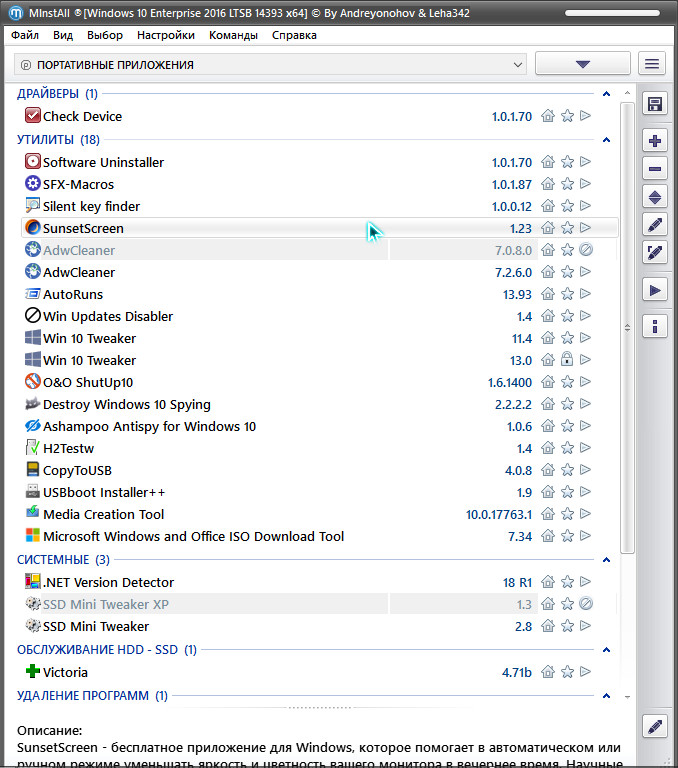The width and height of the screenshot is (678, 768).
Task: Open the Настройки menu
Action: click(x=166, y=35)
